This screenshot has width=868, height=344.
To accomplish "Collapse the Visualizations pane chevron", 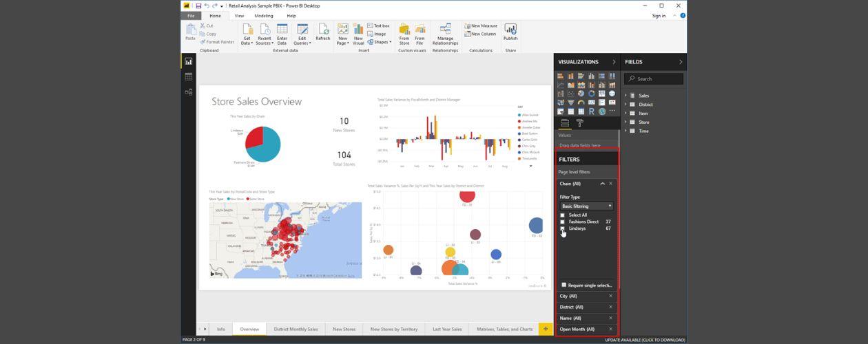I will pos(614,62).
